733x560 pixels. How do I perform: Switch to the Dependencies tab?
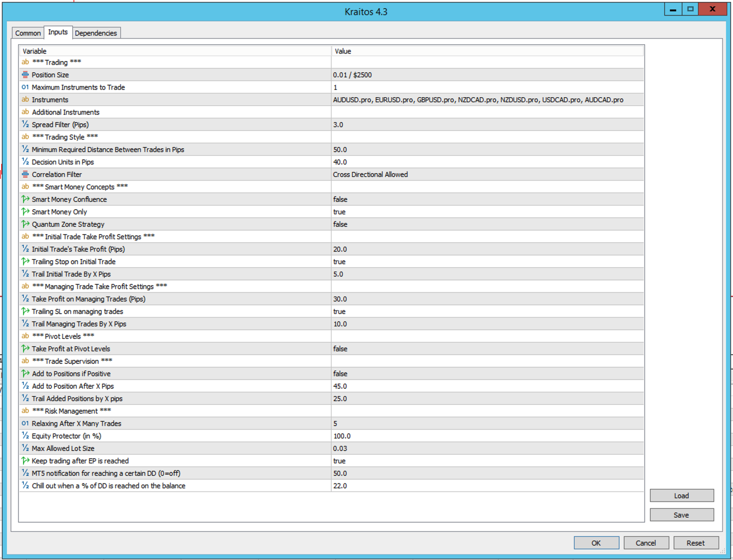pos(96,33)
